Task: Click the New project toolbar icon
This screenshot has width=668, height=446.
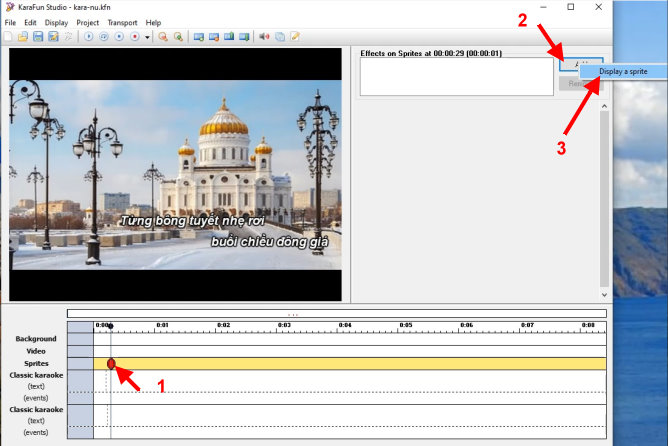Action: [x=9, y=37]
